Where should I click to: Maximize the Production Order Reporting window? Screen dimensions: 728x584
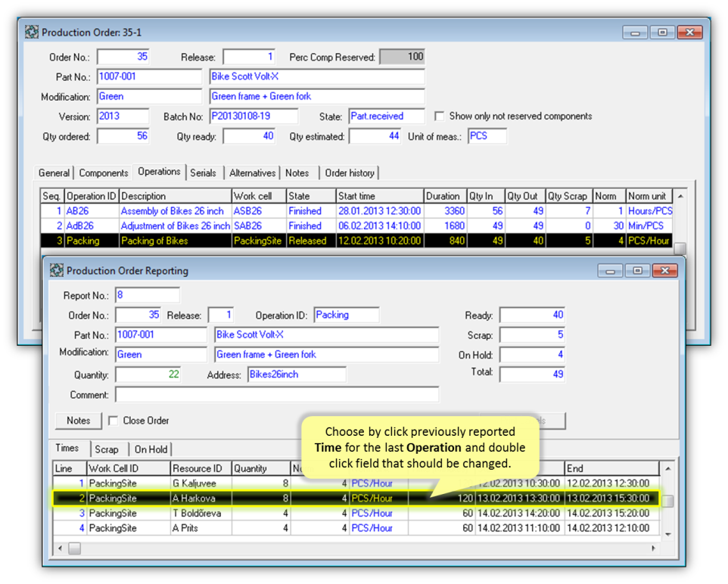(637, 271)
